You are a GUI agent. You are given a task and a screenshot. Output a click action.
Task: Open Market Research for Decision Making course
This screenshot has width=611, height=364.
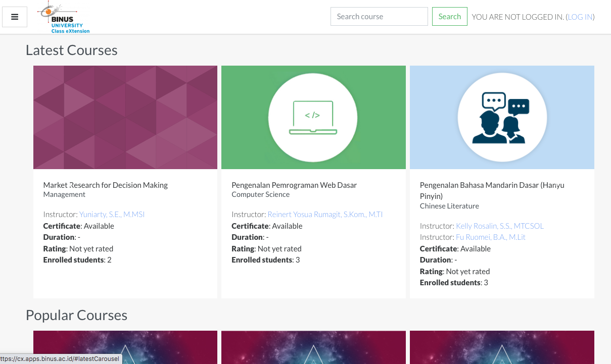(x=106, y=185)
